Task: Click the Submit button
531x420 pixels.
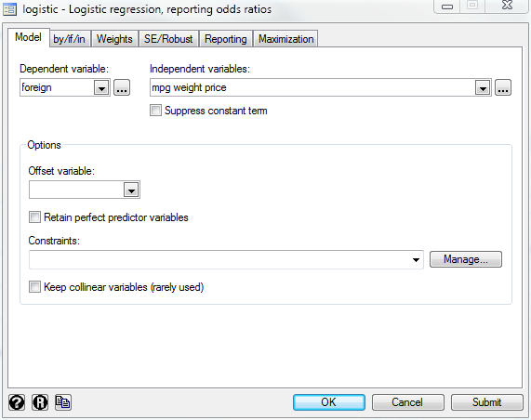Action: pyautogui.click(x=486, y=402)
